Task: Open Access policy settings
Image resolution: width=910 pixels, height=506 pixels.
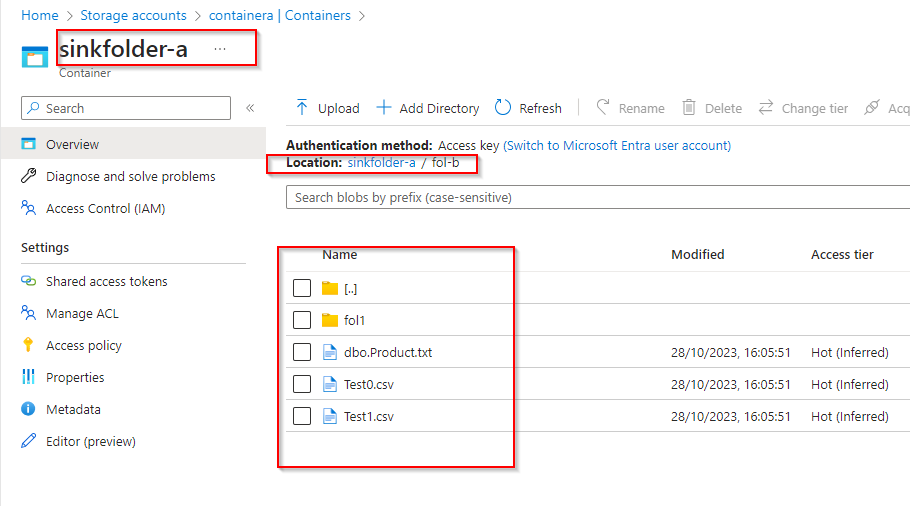Action: [x=84, y=346]
